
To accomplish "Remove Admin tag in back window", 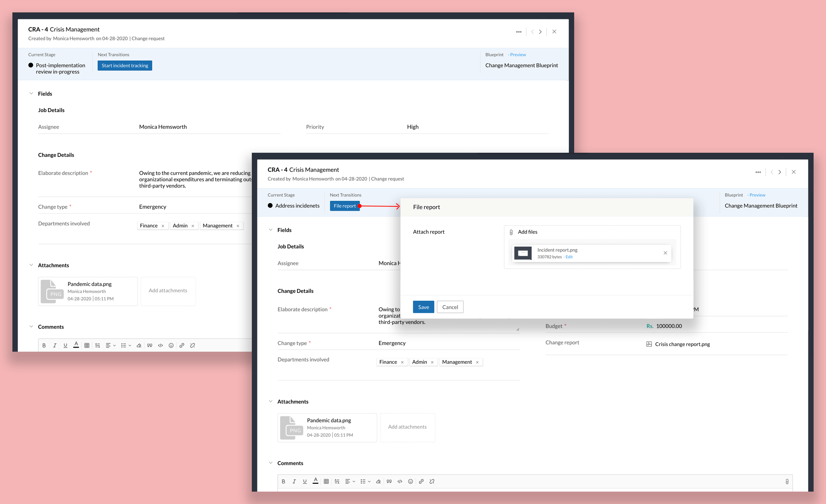I will pyautogui.click(x=193, y=226).
